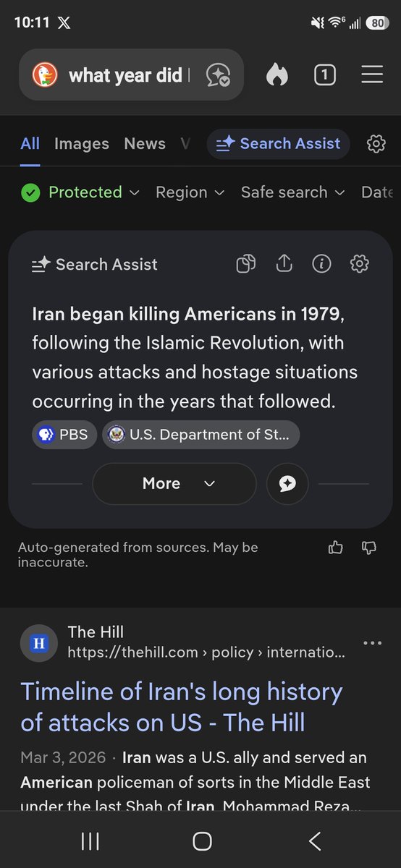Tap the Search Assist card title

pos(95,265)
